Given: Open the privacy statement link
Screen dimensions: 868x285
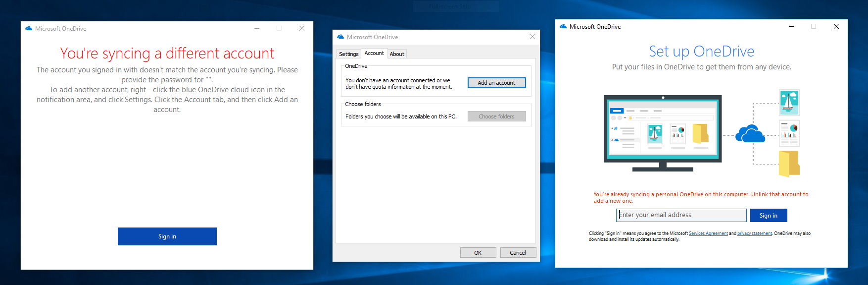Looking at the screenshot, I should [755, 233].
